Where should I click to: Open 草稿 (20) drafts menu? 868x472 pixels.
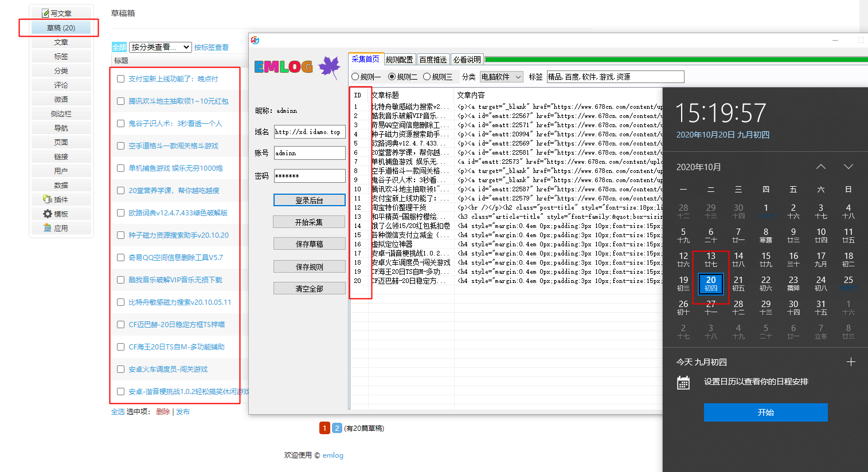61,27
